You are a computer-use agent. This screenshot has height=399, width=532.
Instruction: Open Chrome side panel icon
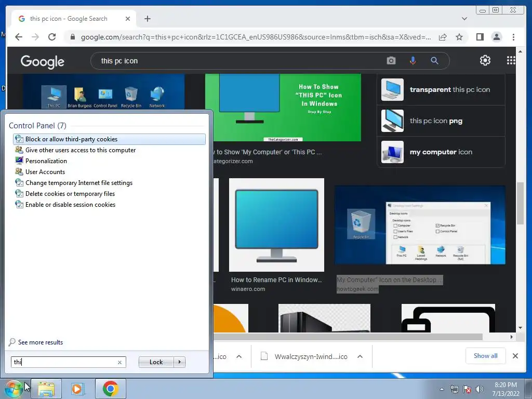(480, 37)
